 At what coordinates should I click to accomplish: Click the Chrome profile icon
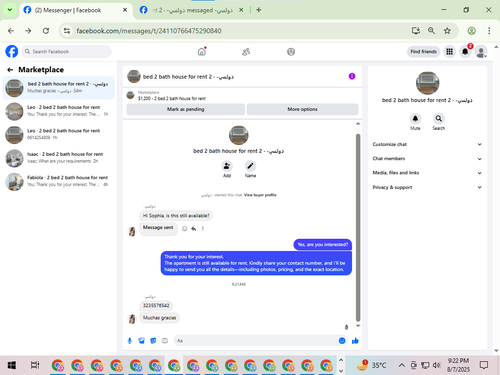471,31
